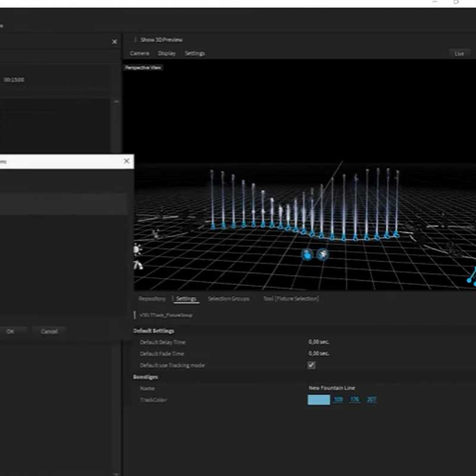Select the left blue handle in the preview
This screenshot has width=476, height=476.
pos(307,255)
